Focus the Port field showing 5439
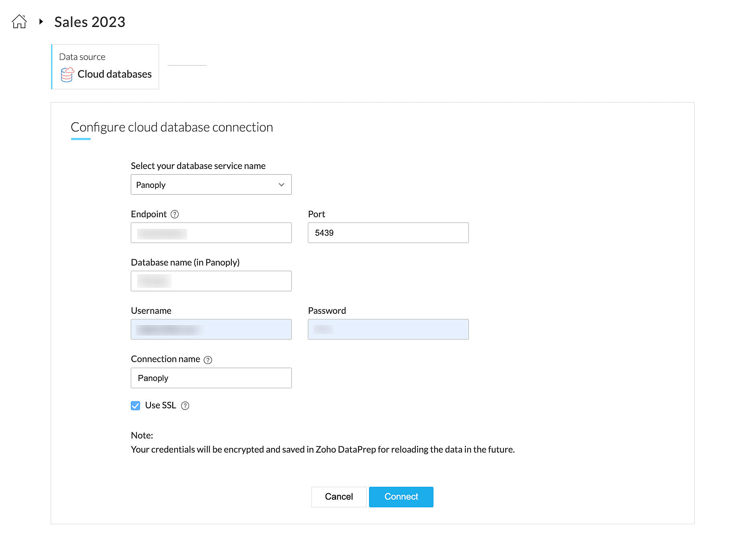The image size is (755, 560). tap(388, 233)
